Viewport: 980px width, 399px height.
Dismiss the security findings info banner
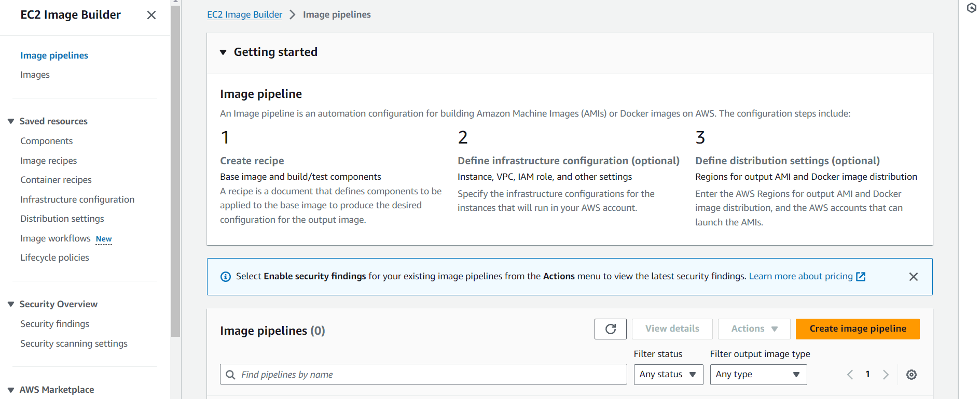913,277
